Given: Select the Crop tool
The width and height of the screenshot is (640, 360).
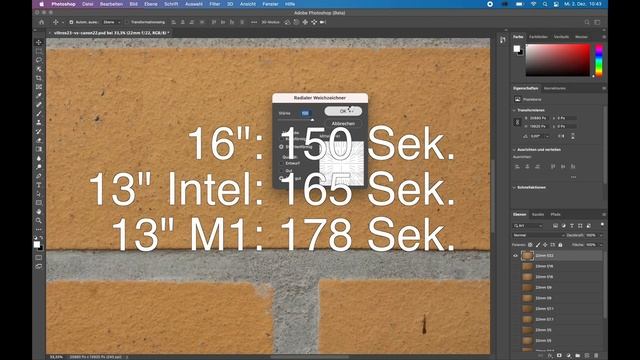Looking at the screenshot, I should [39, 78].
